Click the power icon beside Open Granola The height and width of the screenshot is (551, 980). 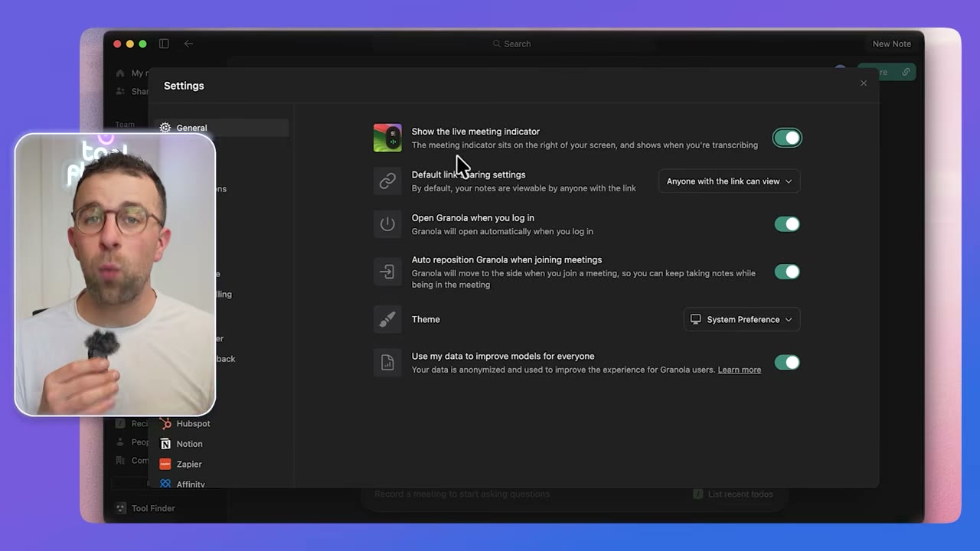pos(387,223)
